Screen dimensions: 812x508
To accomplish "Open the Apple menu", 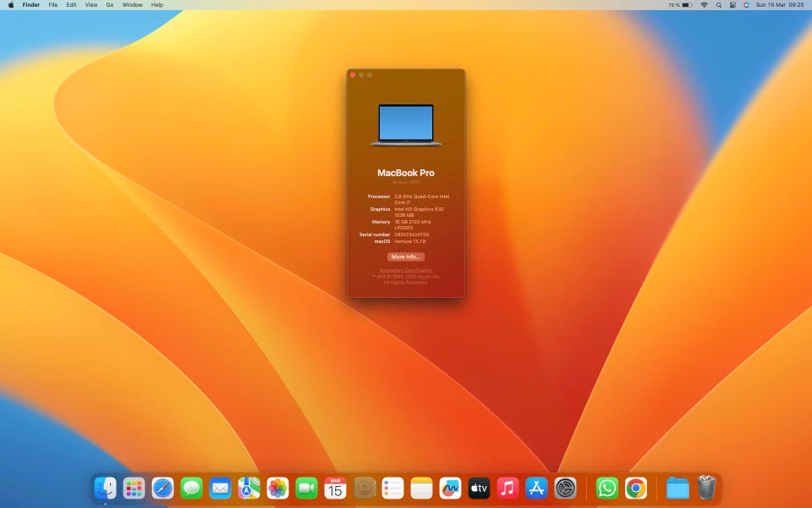I will click(x=11, y=5).
